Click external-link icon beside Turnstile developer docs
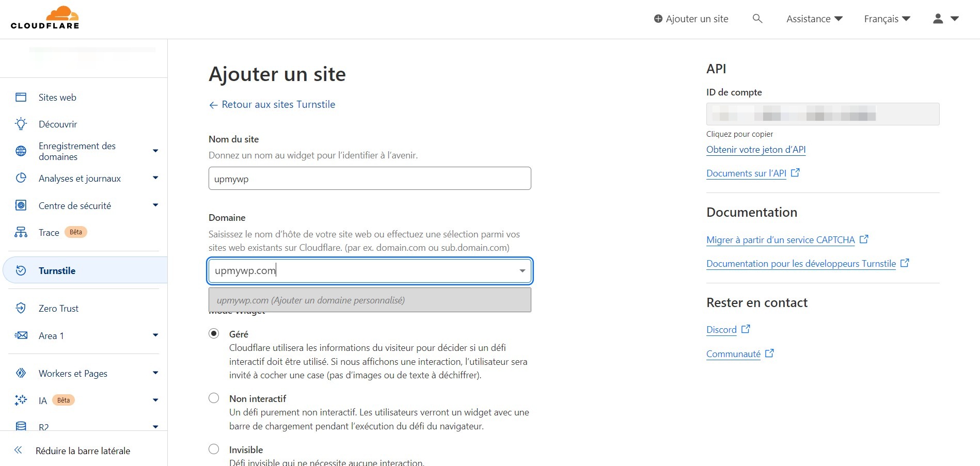 pyautogui.click(x=905, y=263)
